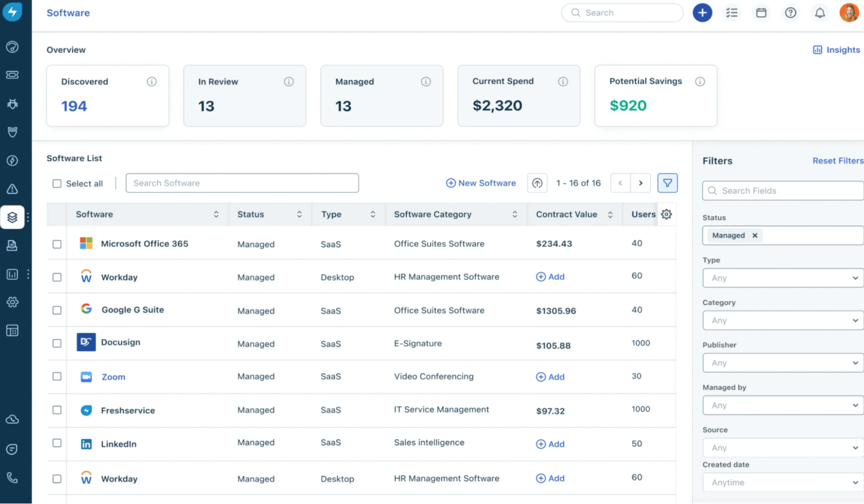Click Reset Filters link

coord(838,160)
